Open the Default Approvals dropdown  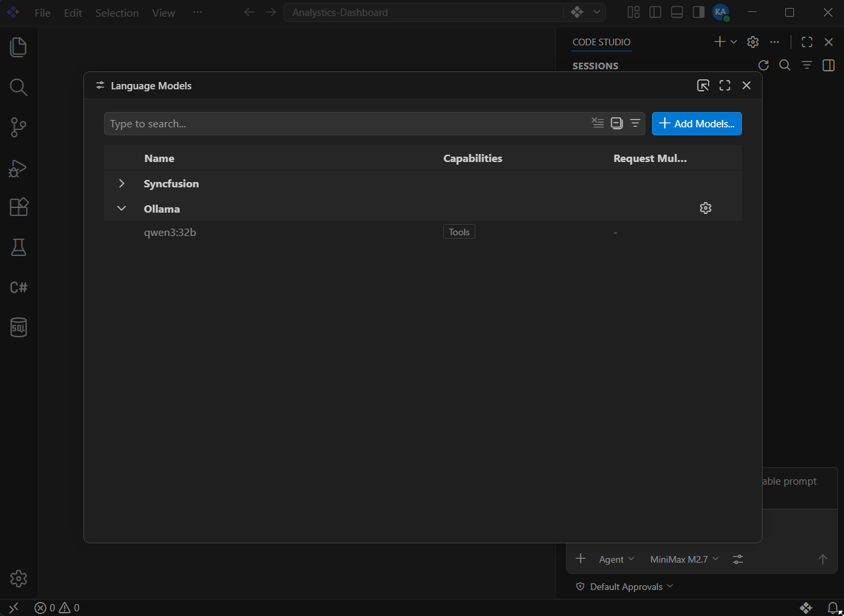coord(625,587)
